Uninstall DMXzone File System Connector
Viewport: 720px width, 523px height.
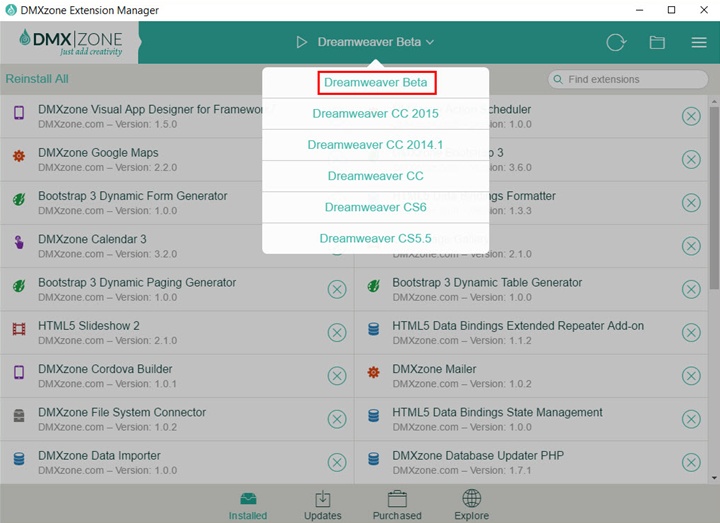pos(337,419)
